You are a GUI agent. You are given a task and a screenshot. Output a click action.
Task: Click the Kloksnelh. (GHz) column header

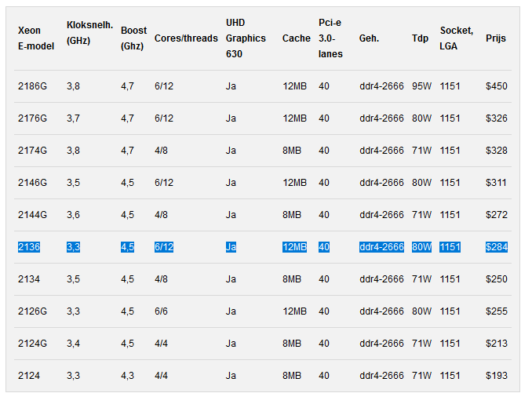click(89, 38)
